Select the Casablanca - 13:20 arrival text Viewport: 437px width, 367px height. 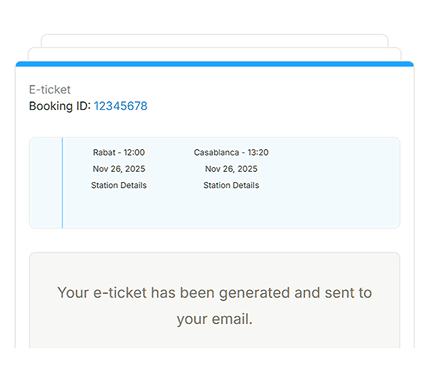pos(231,152)
